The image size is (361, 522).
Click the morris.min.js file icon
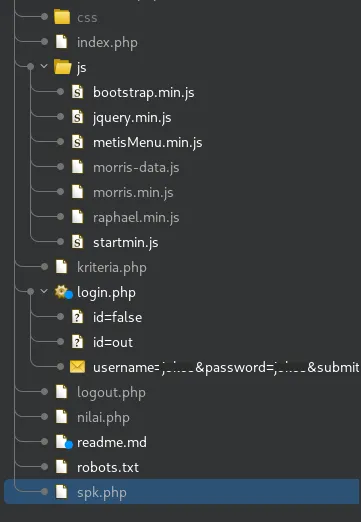pos(78,192)
